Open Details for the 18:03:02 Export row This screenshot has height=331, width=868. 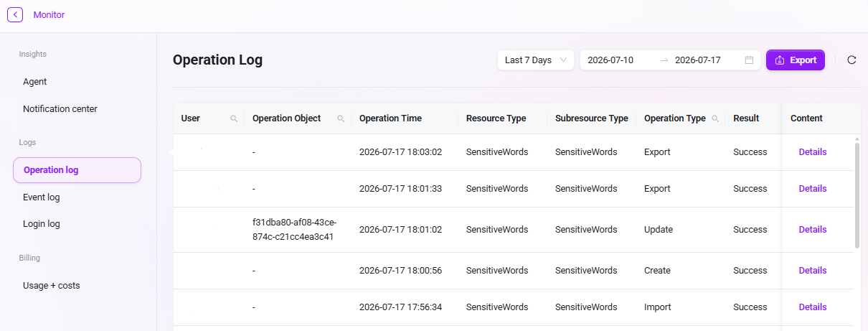[813, 152]
